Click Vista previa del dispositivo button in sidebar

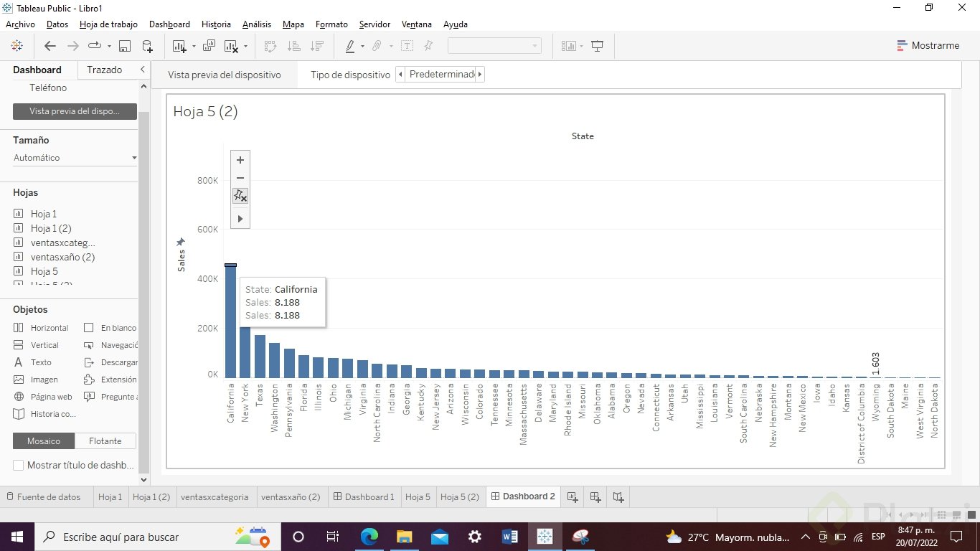point(75,111)
